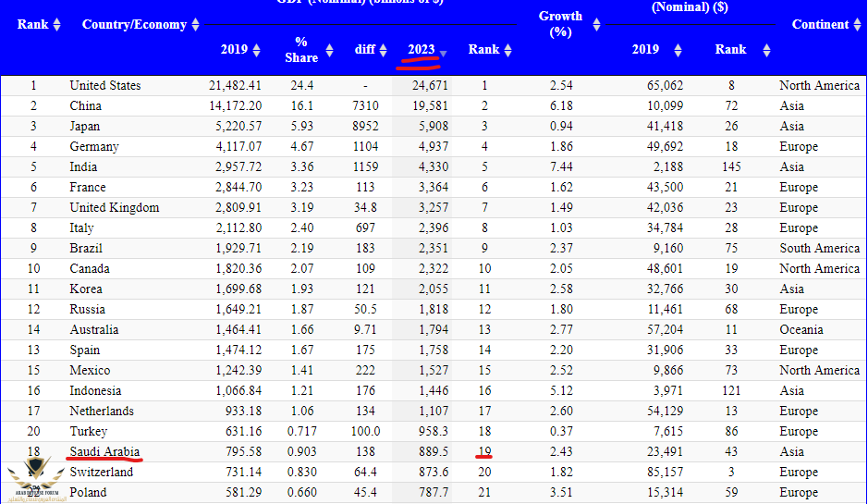Click the 889.5 value in Saudi Arabia row
The width and height of the screenshot is (868, 504).
(430, 451)
